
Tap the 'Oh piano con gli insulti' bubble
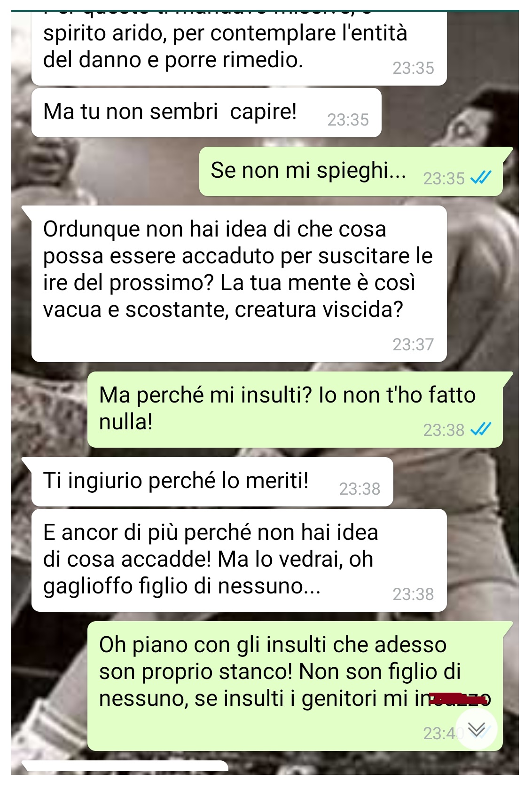pos(295,686)
